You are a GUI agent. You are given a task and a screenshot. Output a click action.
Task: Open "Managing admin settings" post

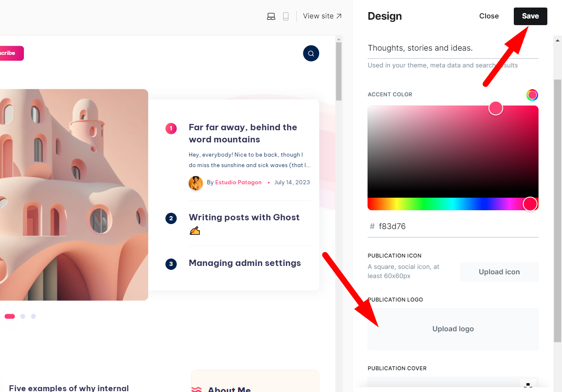click(x=245, y=263)
